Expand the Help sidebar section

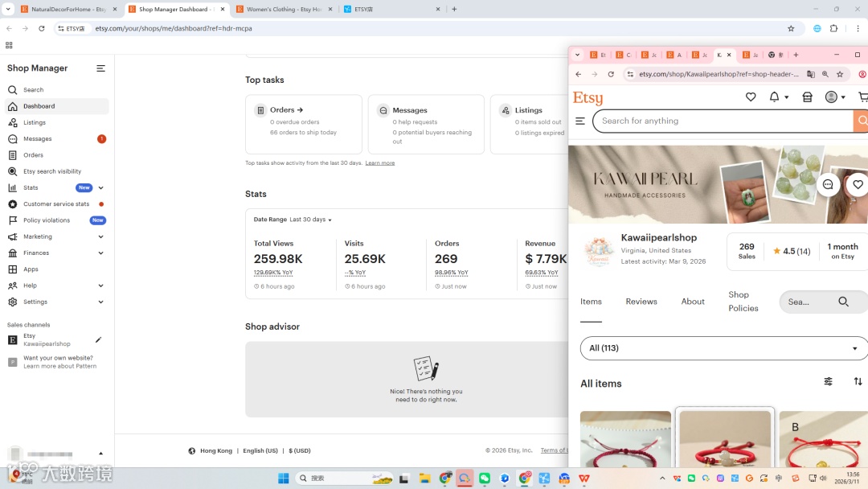100,286
